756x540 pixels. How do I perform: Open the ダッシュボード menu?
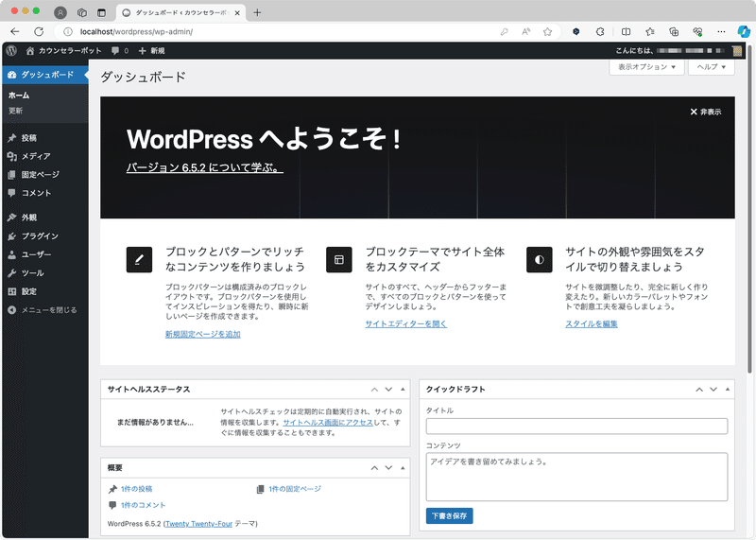click(x=45, y=75)
